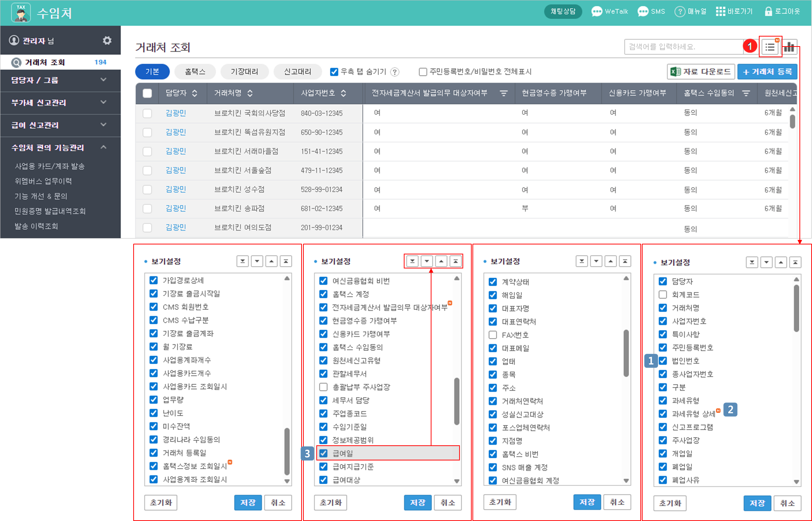812x521 pixels.
Task: Toggle 우측 탭 숨기기 checkbox
Action: coord(334,72)
